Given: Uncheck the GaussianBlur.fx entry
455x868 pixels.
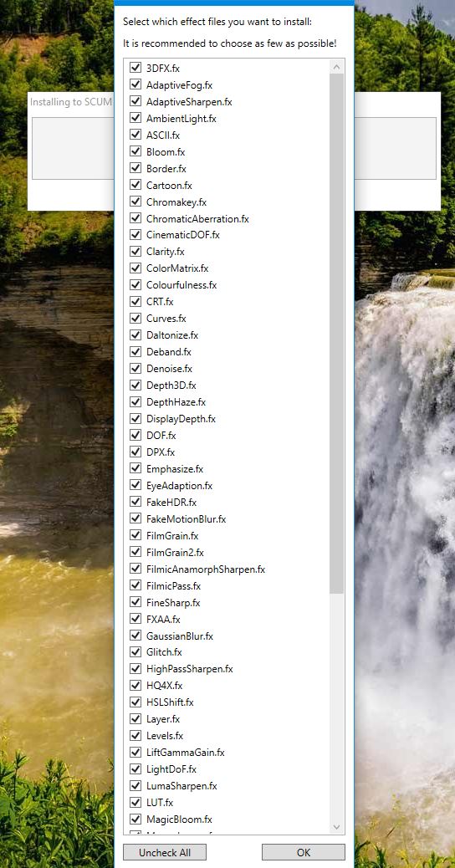Looking at the screenshot, I should (135, 636).
